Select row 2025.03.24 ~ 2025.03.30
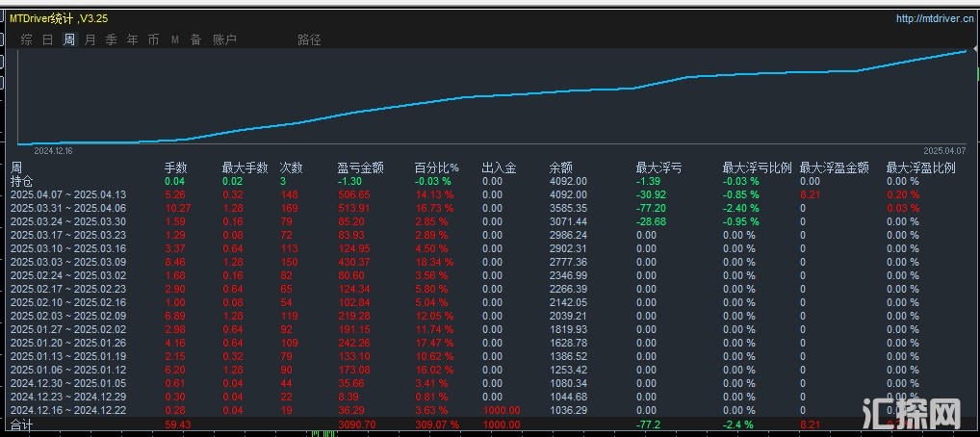Viewport: 980px width, 437px height. (x=490, y=222)
